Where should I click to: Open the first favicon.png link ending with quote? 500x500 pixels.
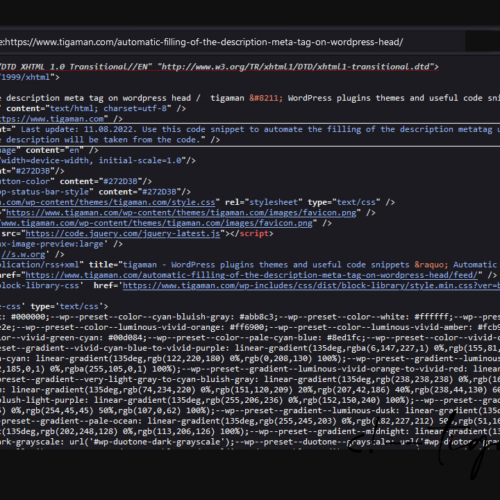pos(181,213)
